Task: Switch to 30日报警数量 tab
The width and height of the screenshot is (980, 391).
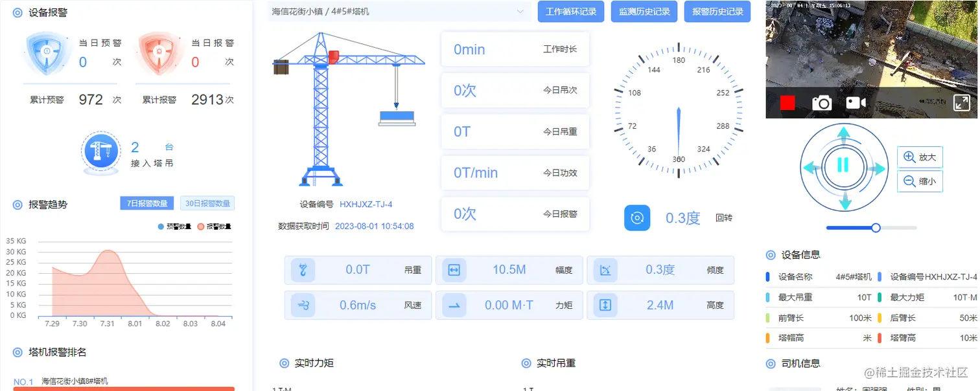Action: pyautogui.click(x=207, y=203)
